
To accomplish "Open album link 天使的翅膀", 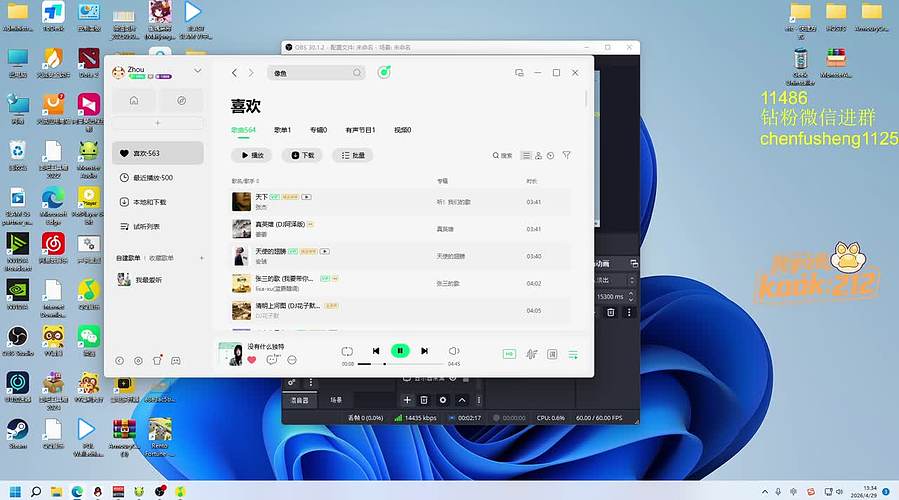I will pos(451,256).
